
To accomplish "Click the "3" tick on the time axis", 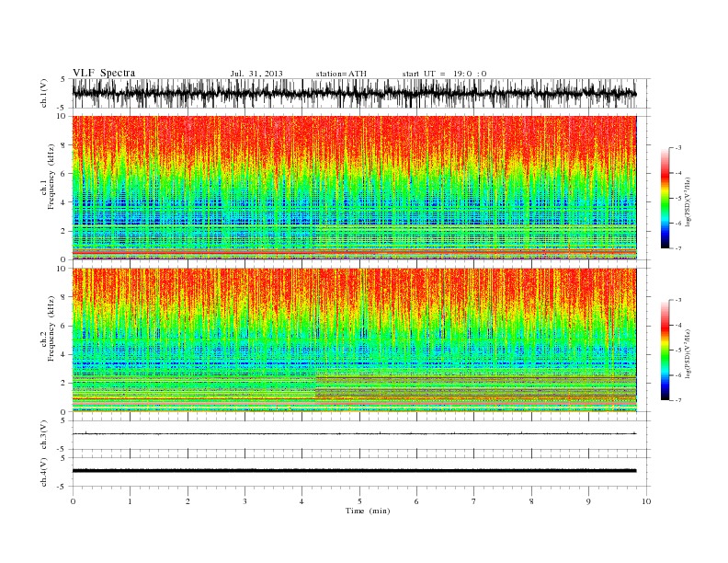I will pyautogui.click(x=245, y=501).
